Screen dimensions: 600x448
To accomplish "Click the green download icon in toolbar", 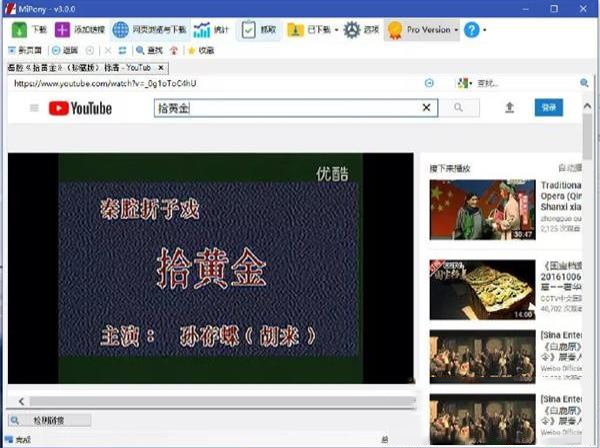I will click(19, 29).
